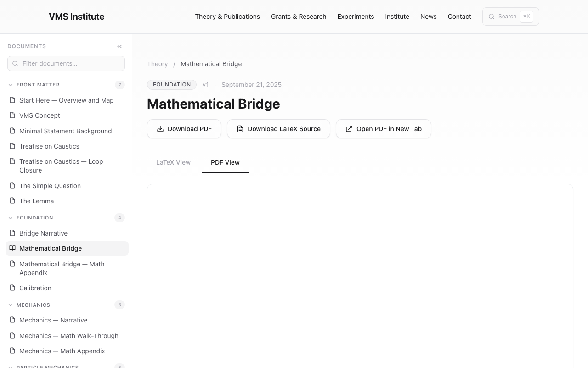Click the file icon next to VMS Concept
Screen dimensions: 588x368
point(11,115)
